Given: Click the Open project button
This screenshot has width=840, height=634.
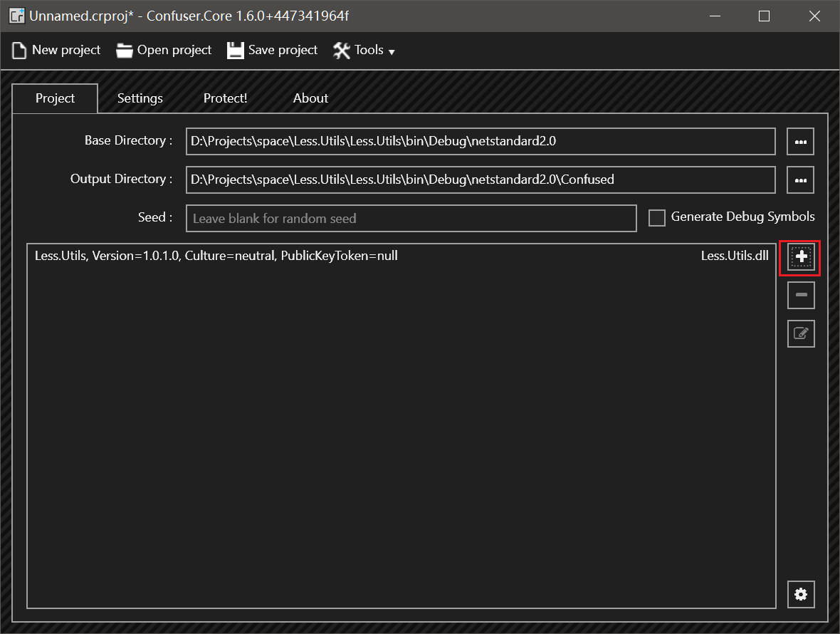Looking at the screenshot, I should point(164,51).
